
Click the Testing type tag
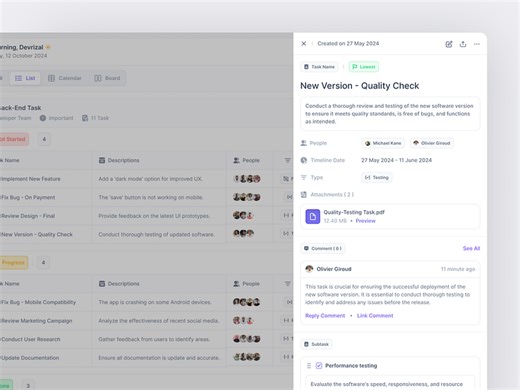(x=377, y=177)
